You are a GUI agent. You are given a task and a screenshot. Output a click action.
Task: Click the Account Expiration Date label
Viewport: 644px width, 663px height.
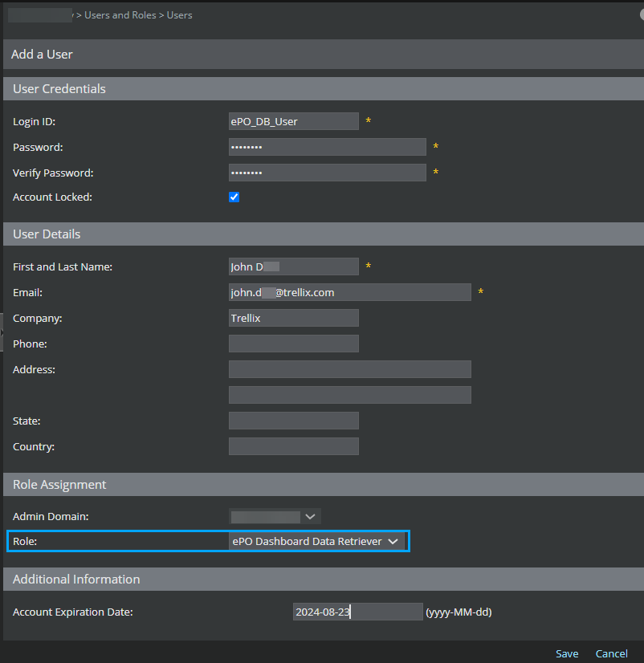point(73,612)
